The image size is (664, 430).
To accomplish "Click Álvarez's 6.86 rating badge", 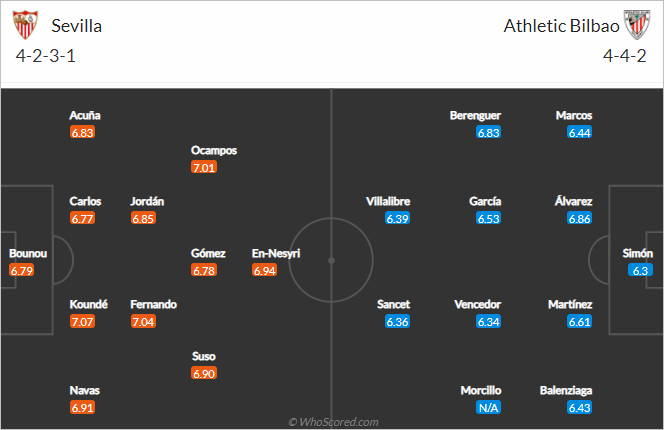I will pos(579,219).
